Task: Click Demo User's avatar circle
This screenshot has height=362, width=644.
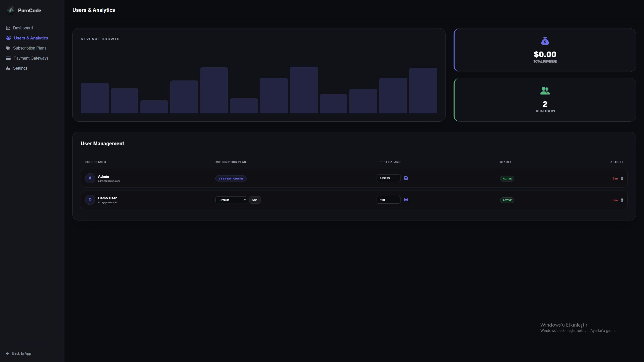Action: point(90,200)
